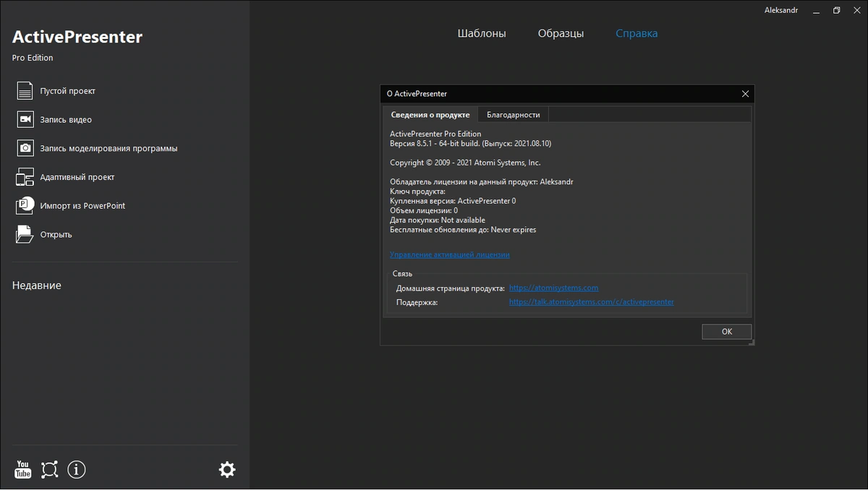Click the blank project document icon
Viewport: 868px width, 490px height.
pos(25,91)
